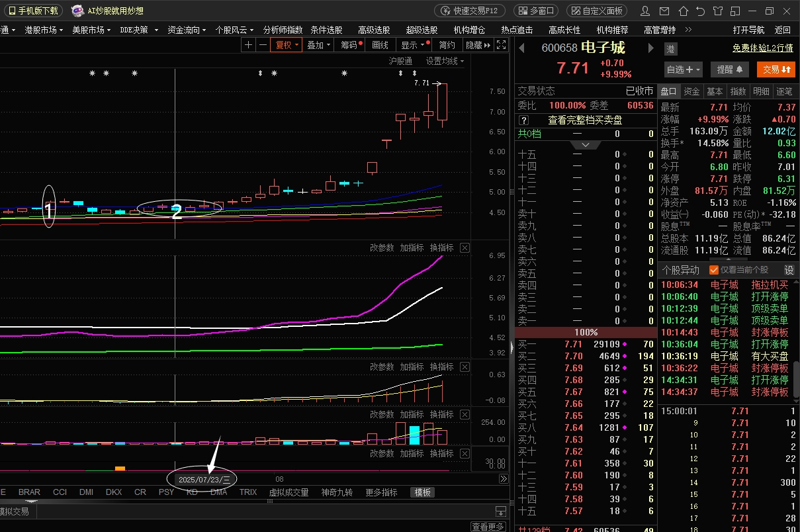Click the 设 settings button in 个股异动
This screenshot has width=800, height=532.
789,270
